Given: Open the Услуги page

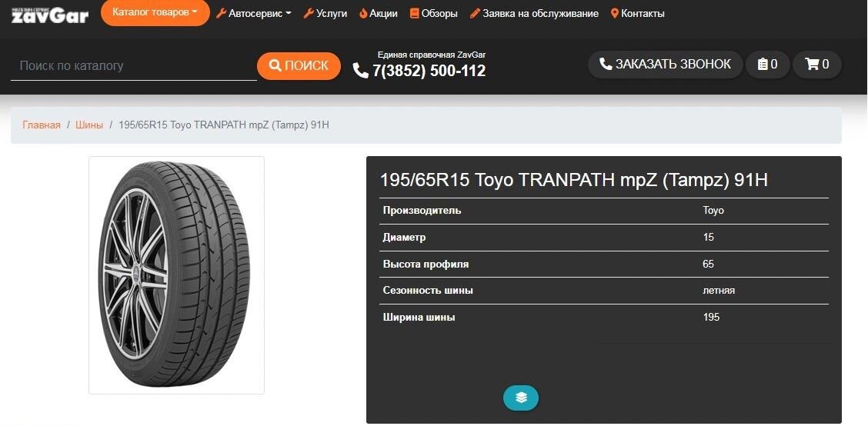Looking at the screenshot, I should coord(325,13).
